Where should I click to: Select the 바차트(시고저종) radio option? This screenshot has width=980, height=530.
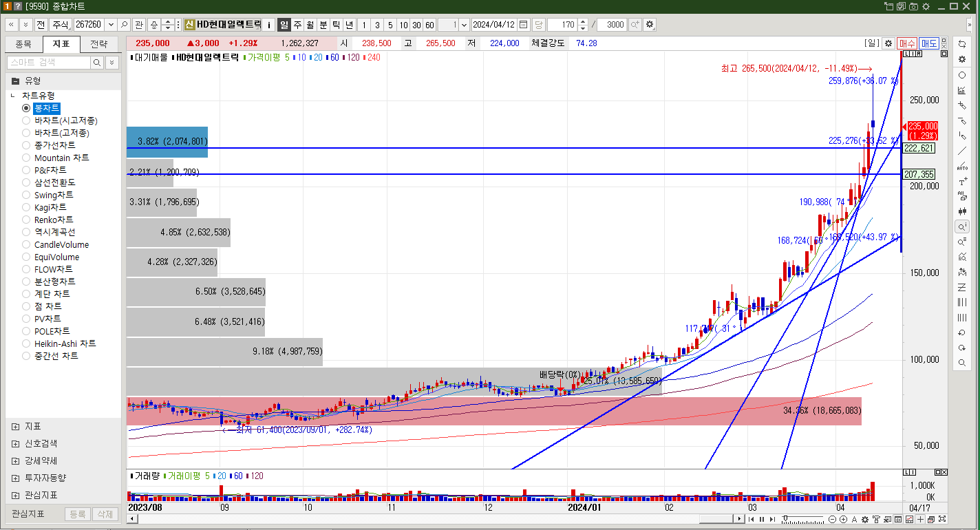pyautogui.click(x=27, y=120)
